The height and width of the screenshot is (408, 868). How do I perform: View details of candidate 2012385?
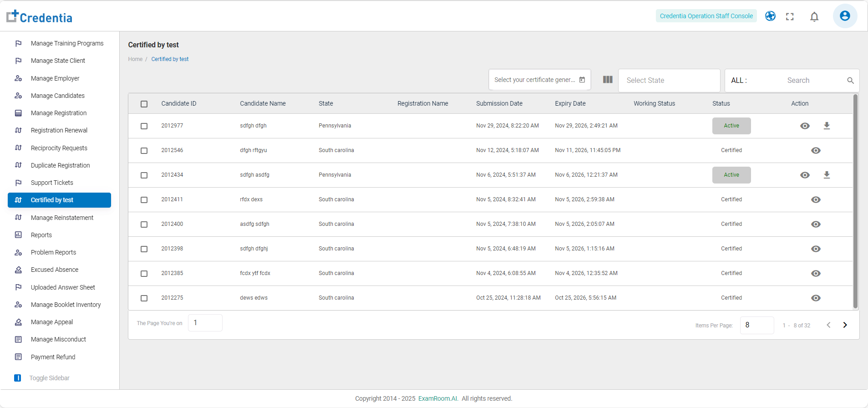click(816, 273)
